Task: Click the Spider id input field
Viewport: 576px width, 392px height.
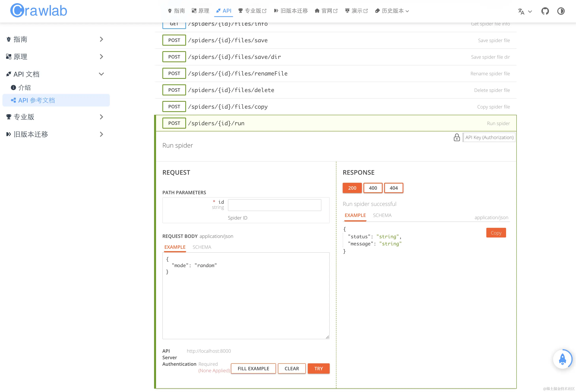Action: point(274,205)
